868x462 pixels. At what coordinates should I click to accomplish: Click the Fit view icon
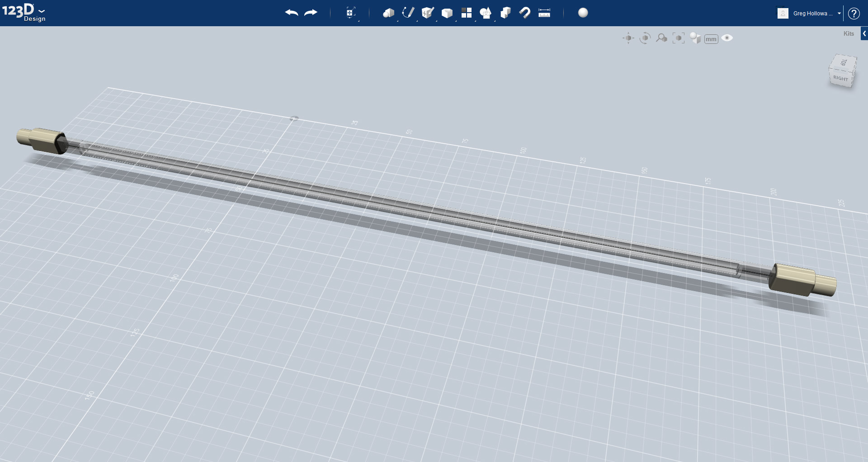pos(679,38)
